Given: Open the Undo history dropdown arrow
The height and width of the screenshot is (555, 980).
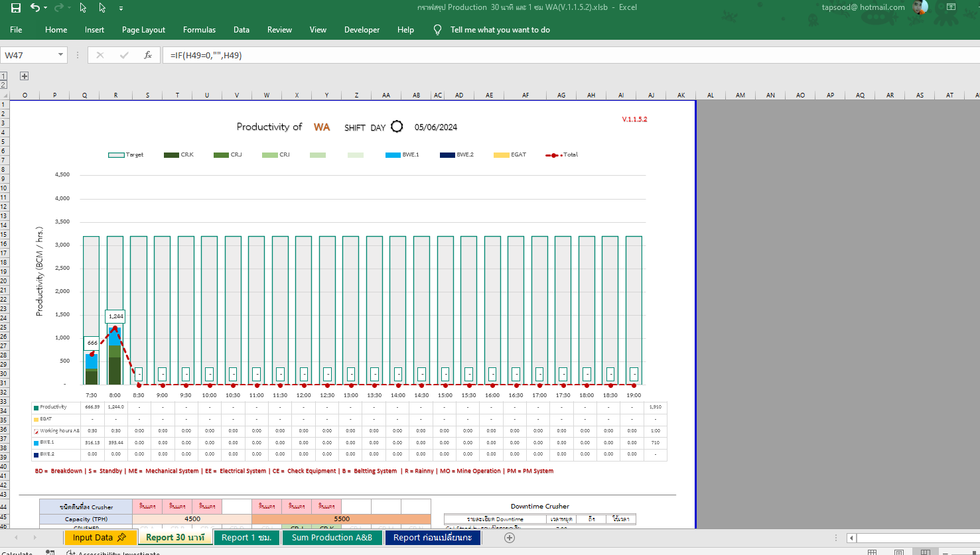Looking at the screenshot, I should coord(45,8).
